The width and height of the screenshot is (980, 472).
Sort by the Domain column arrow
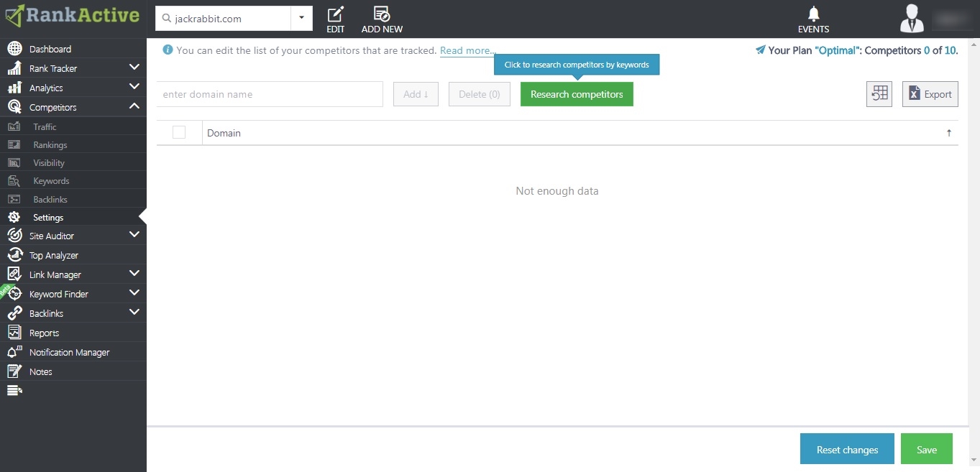point(949,133)
